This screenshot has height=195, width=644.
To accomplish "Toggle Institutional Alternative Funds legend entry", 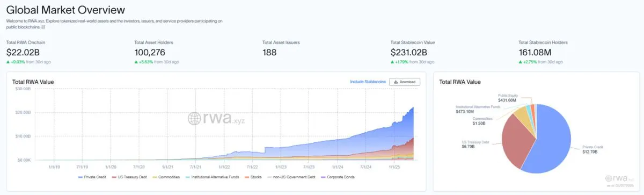I will point(212,177).
